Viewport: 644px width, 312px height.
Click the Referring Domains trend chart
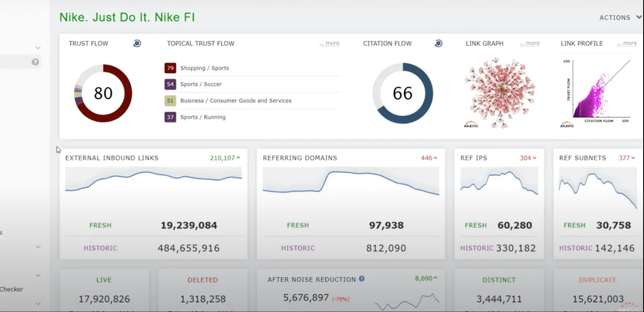coord(351,182)
